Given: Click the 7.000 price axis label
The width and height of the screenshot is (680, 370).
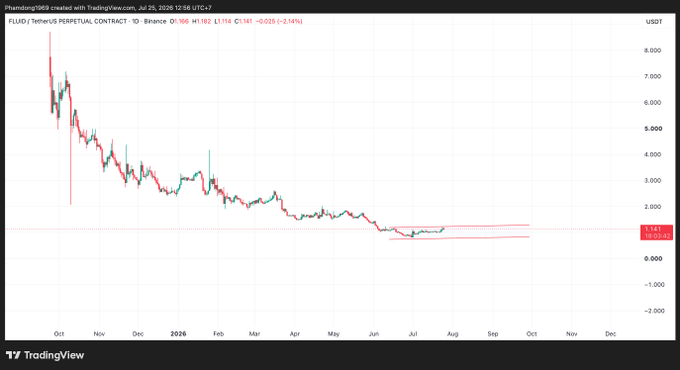Looking at the screenshot, I should pos(652,76).
